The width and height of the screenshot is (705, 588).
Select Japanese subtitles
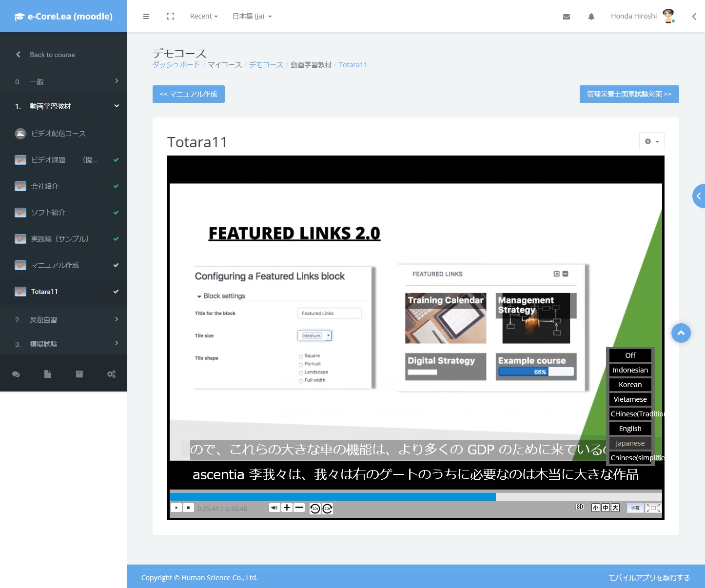(x=630, y=443)
